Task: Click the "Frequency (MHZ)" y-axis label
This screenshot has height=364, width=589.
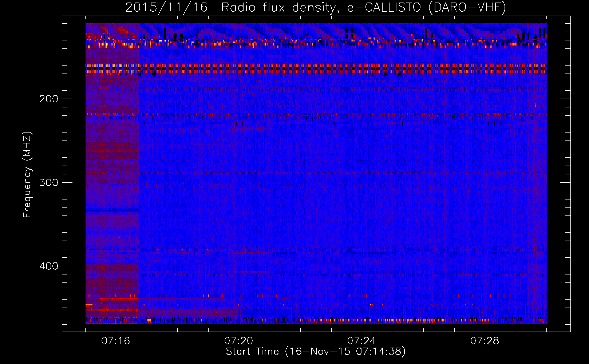Action: click(x=27, y=175)
